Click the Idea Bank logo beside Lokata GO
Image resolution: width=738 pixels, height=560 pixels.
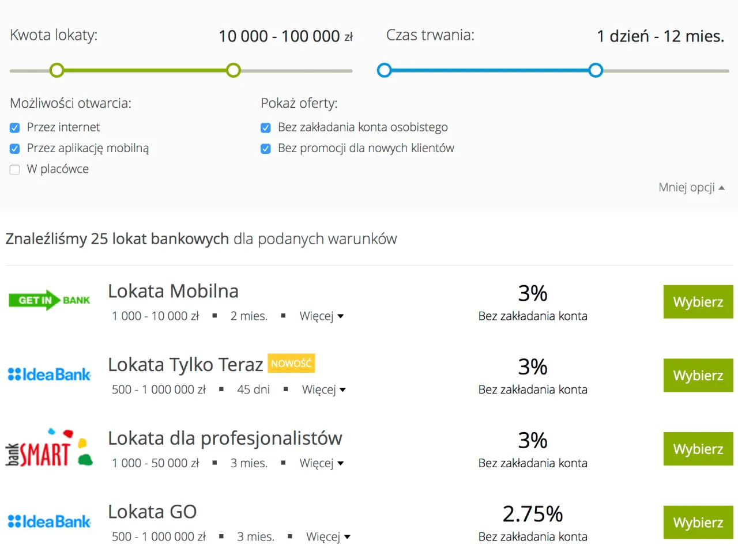tap(49, 521)
